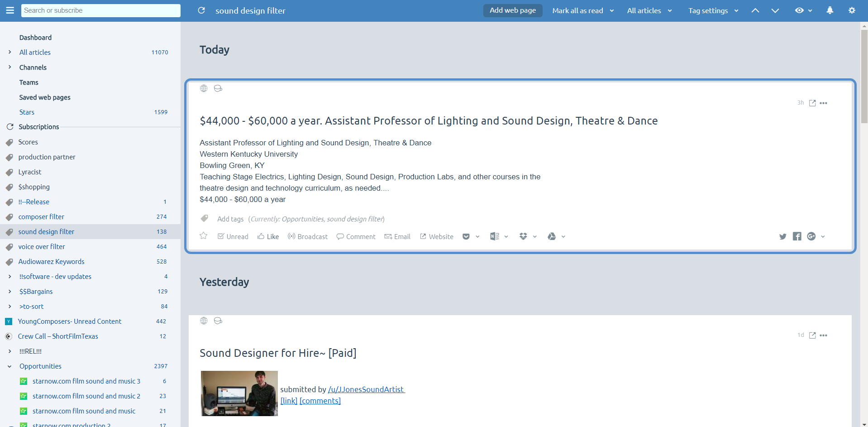This screenshot has height=427, width=868.
Task: Click the Add web page button
Action: 512,10
